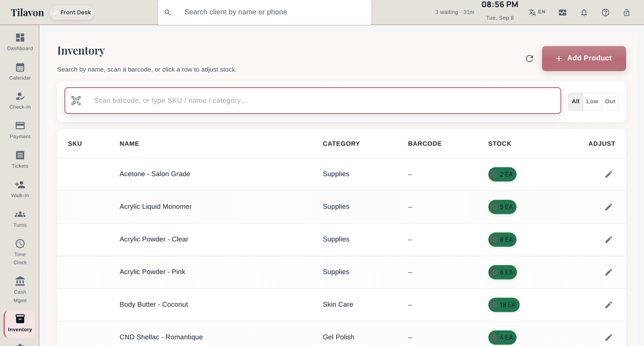Show All inventory items

tap(576, 101)
